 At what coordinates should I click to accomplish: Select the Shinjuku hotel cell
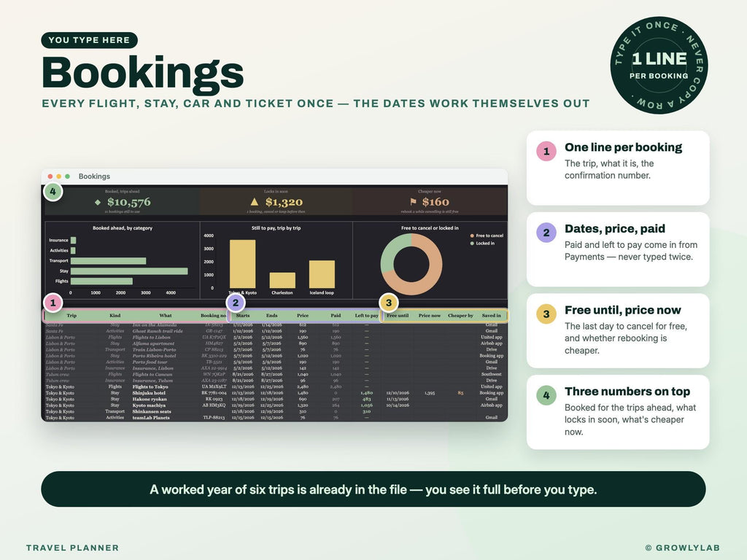[149, 393]
